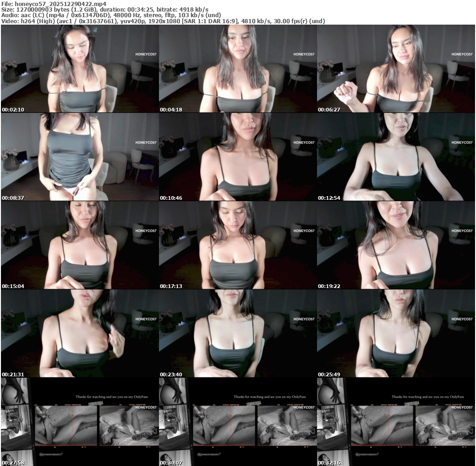
Task: Select the frame marked 00:04:18
Action: 238,68
